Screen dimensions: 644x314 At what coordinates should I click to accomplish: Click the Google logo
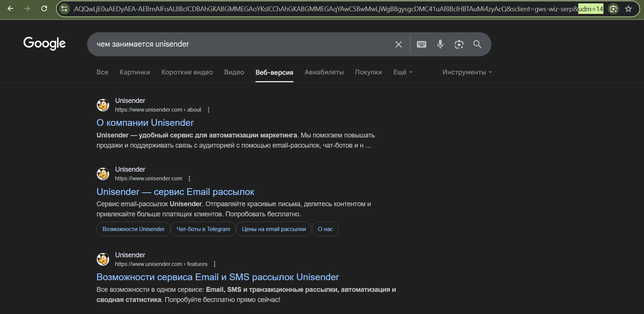point(44,43)
